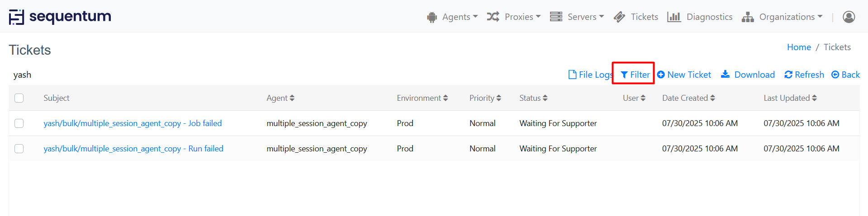Image resolution: width=868 pixels, height=216 pixels.
Task: Check the Job failed ticket checkbox
Action: tap(19, 123)
